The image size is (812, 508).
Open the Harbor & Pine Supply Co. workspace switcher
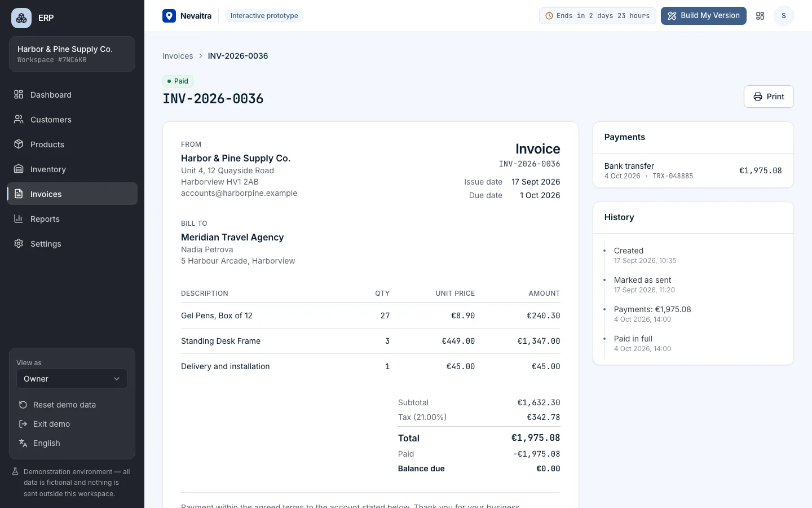coord(72,54)
